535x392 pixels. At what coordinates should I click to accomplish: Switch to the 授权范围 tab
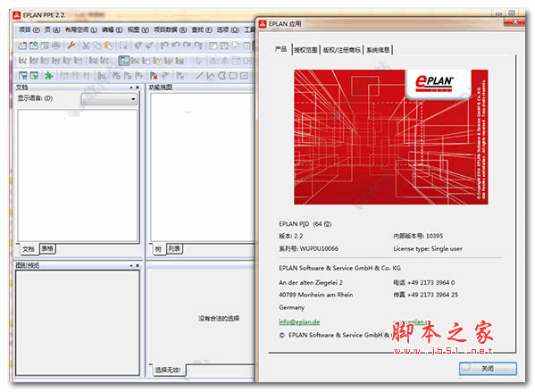coord(305,50)
